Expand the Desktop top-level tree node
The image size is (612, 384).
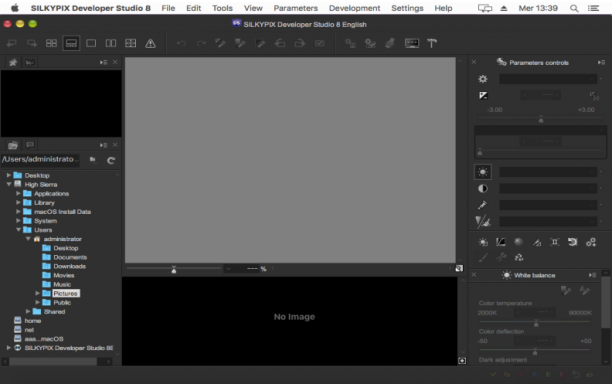(x=8, y=175)
